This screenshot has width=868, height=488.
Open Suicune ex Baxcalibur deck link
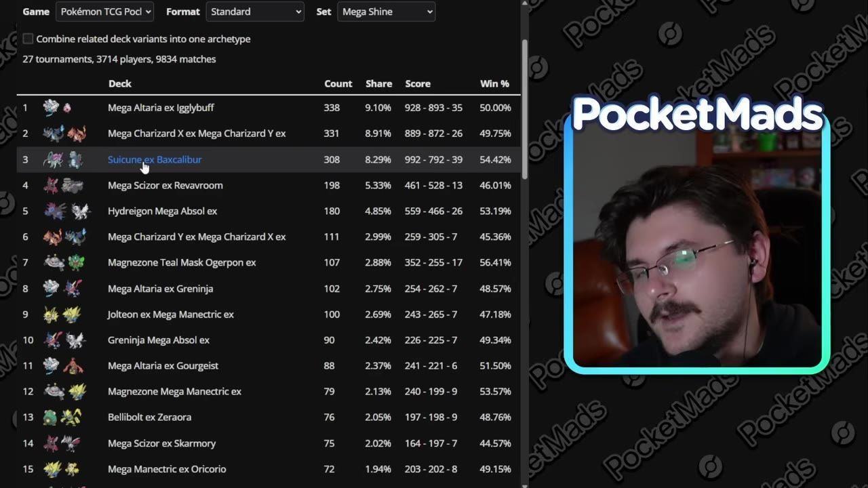pyautogui.click(x=155, y=159)
